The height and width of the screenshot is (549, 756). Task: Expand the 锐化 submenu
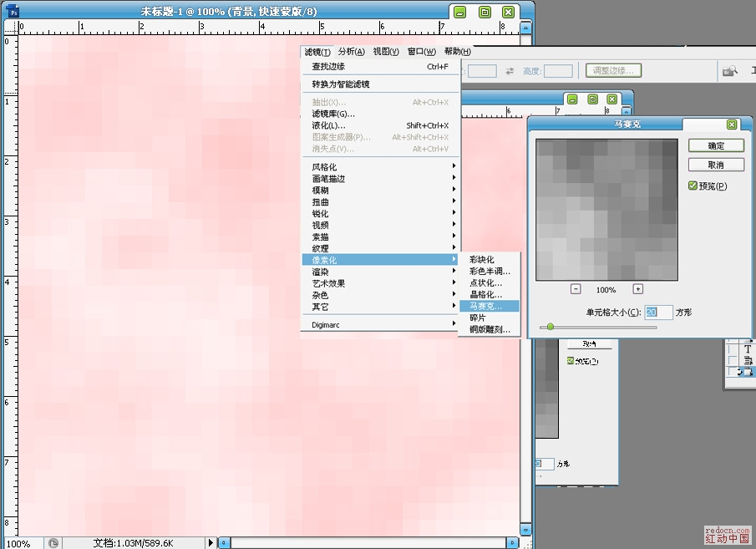380,214
